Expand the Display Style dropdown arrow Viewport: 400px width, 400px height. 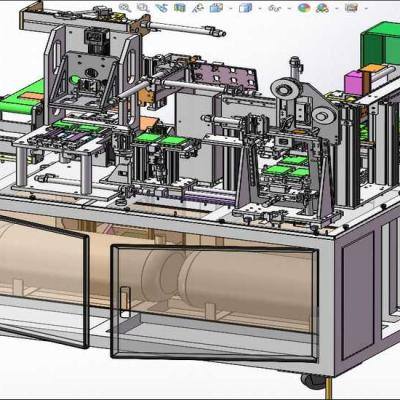coord(260,8)
